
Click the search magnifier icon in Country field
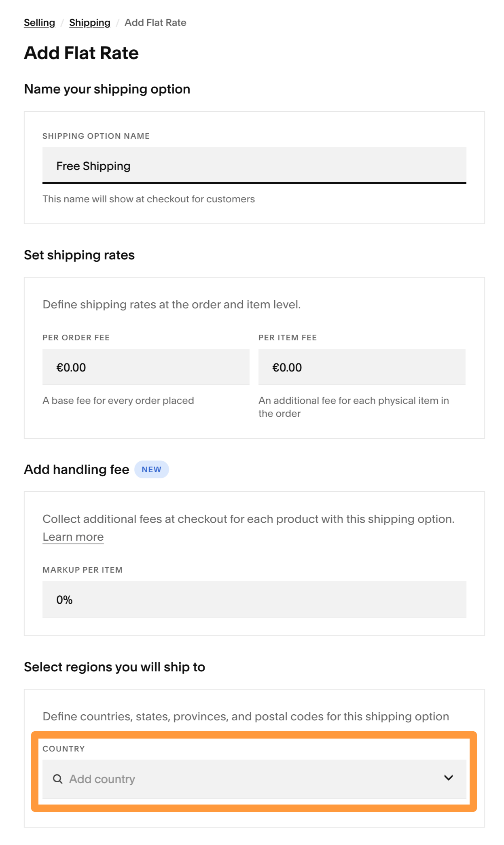coord(58,779)
